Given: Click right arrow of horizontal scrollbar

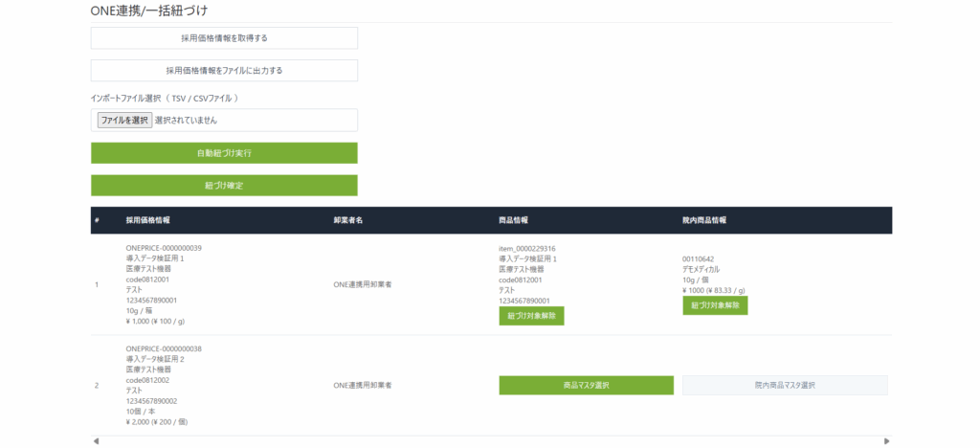Looking at the screenshot, I should 887,441.
